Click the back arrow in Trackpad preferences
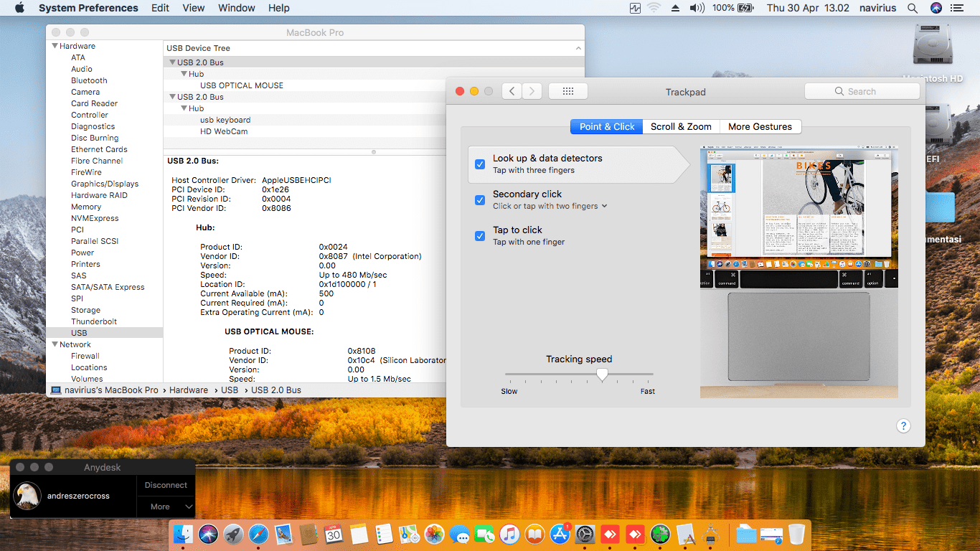The height and width of the screenshot is (551, 980). pyautogui.click(x=512, y=91)
